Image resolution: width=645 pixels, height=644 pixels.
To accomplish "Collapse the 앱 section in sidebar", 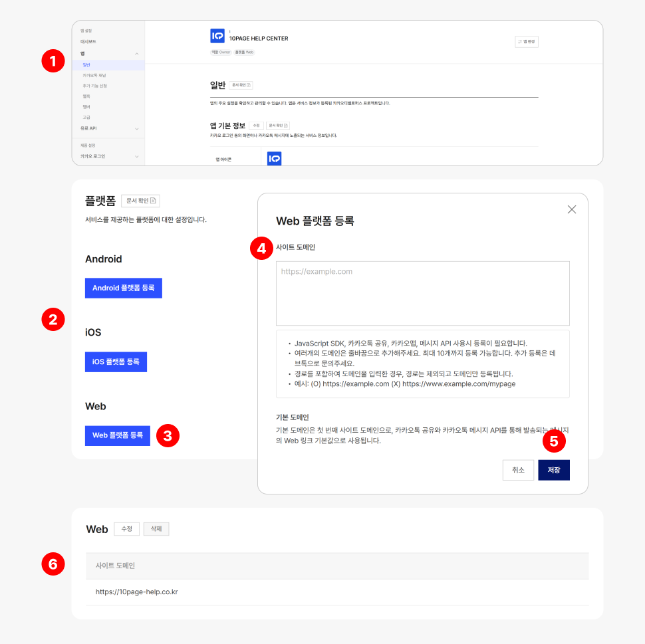I will pyautogui.click(x=136, y=53).
